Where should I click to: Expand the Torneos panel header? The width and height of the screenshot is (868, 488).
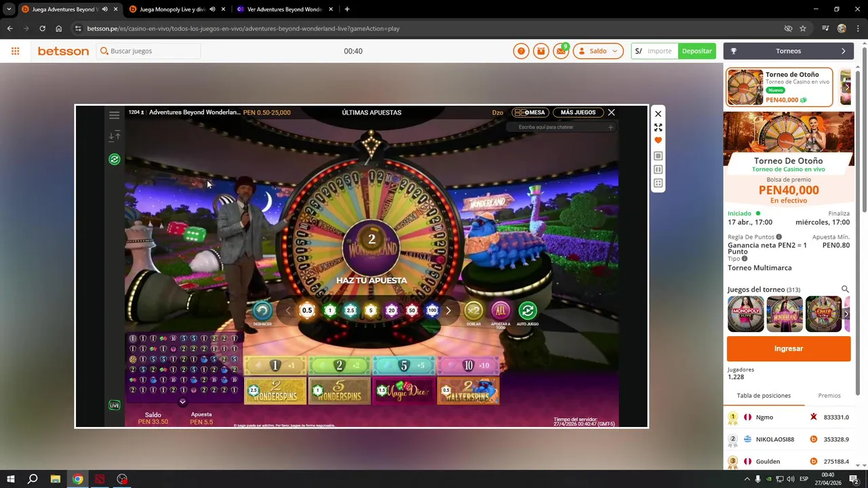click(789, 51)
